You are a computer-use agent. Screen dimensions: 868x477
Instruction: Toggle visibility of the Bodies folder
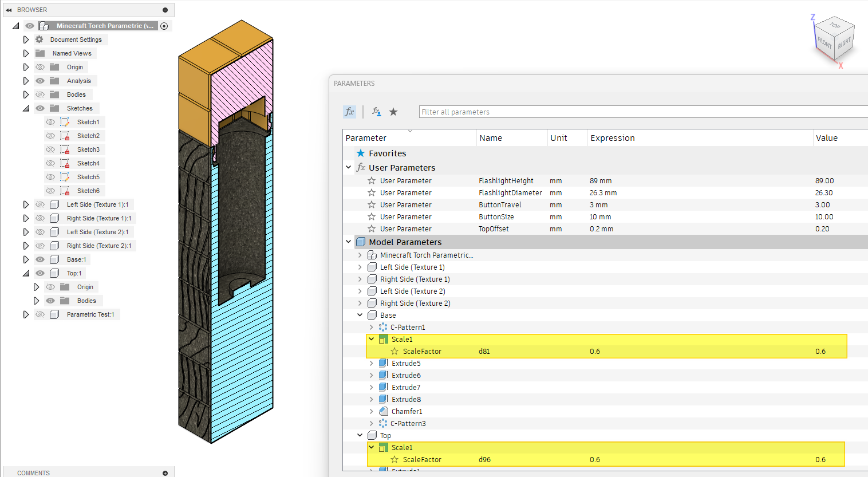click(x=40, y=94)
